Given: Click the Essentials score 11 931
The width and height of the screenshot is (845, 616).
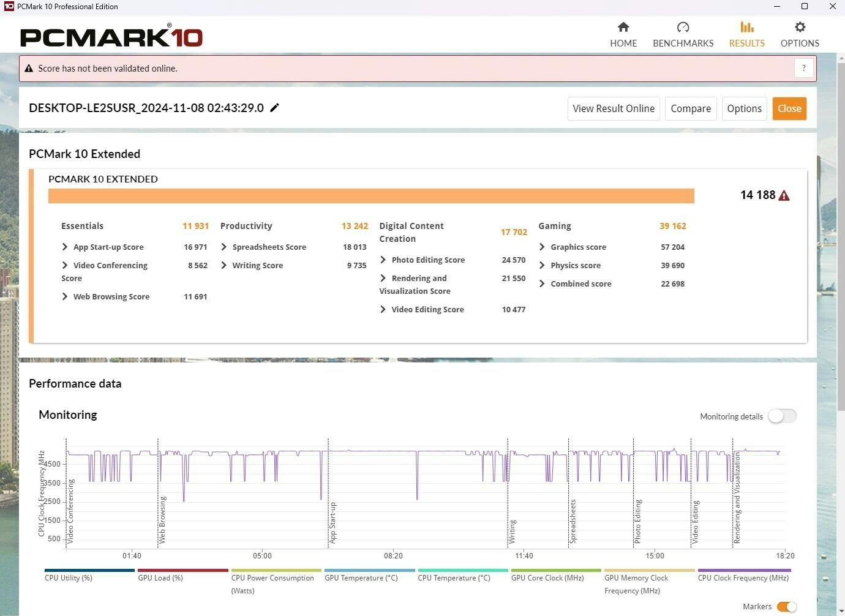Looking at the screenshot, I should 195,226.
